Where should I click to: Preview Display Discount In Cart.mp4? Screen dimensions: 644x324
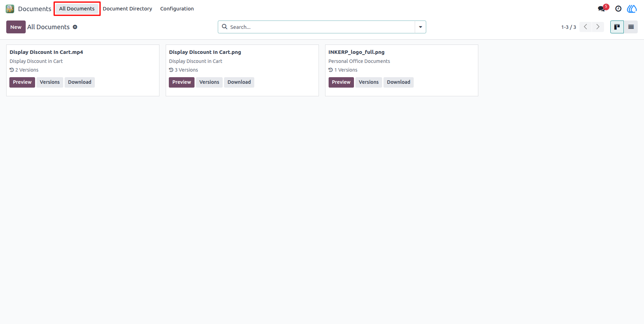click(x=22, y=82)
